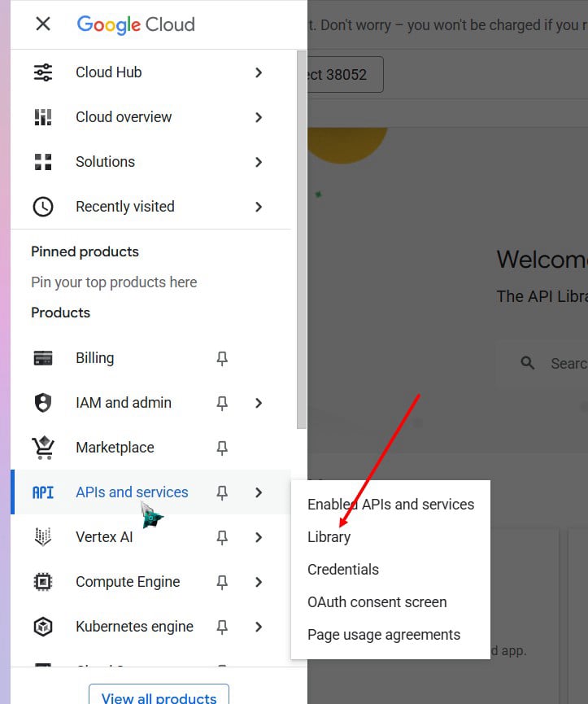This screenshot has height=704, width=588.
Task: Expand the Compute Engine submenu arrow
Action: point(259,582)
